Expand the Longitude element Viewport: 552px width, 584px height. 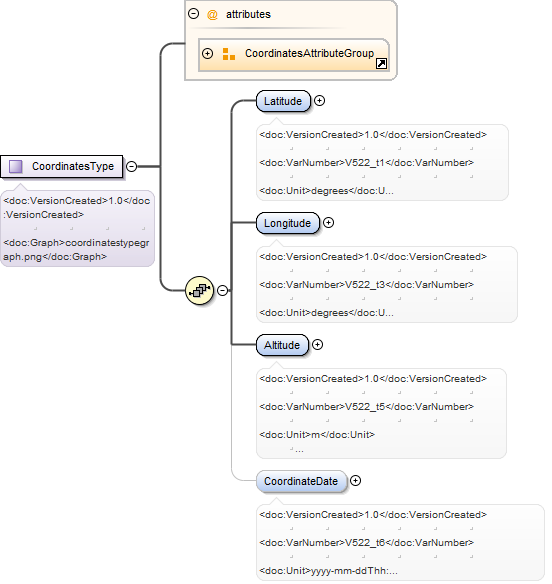[x=328, y=223]
